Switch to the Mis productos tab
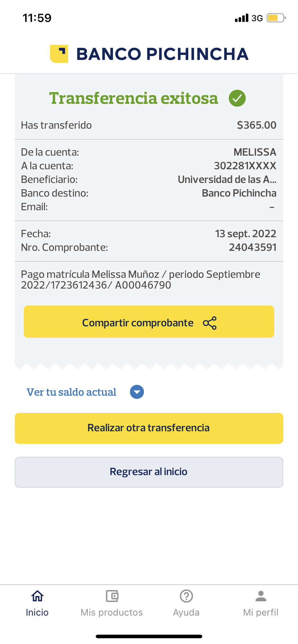298x644 pixels. point(112,612)
